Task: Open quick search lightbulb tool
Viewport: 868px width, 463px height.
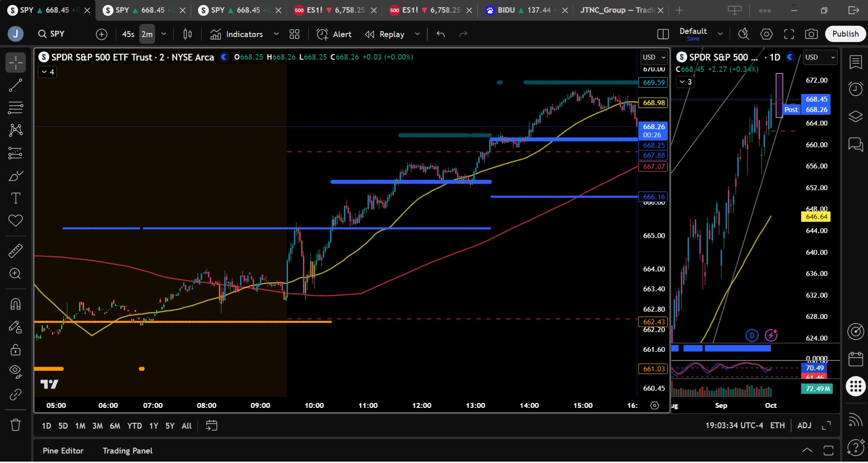Action: 744,34
